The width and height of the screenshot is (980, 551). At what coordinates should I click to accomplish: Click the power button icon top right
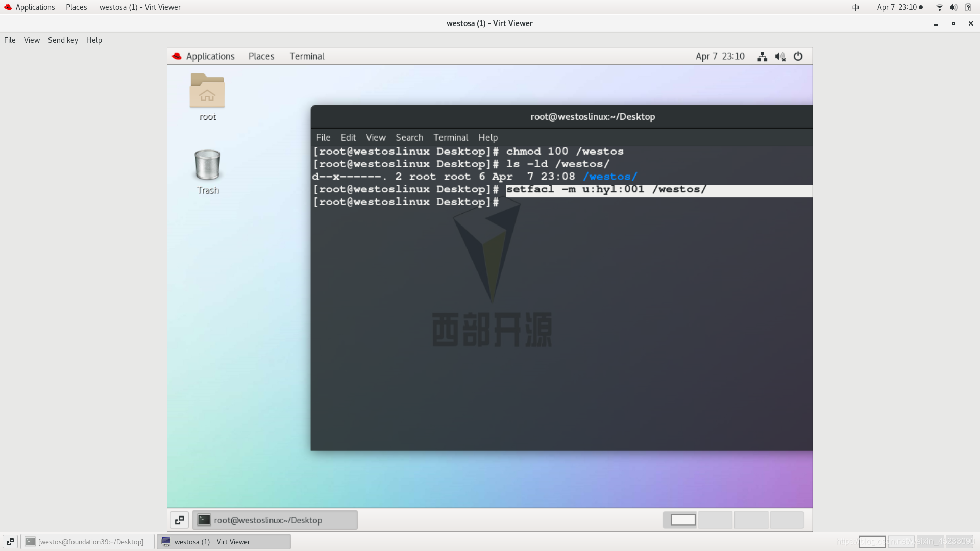coord(798,56)
